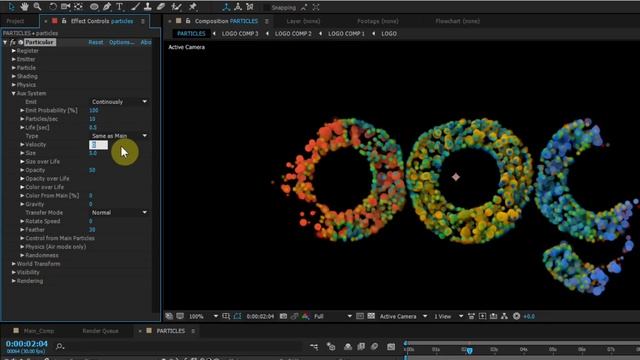Click the Options link for Particular
The height and width of the screenshot is (360, 640).
point(121,42)
